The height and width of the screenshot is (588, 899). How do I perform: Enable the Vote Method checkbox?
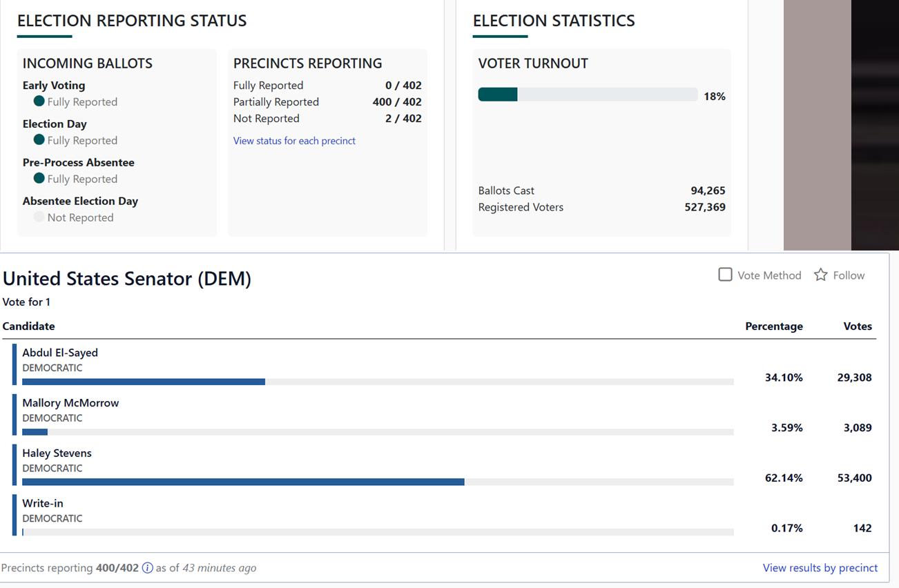pyautogui.click(x=725, y=275)
